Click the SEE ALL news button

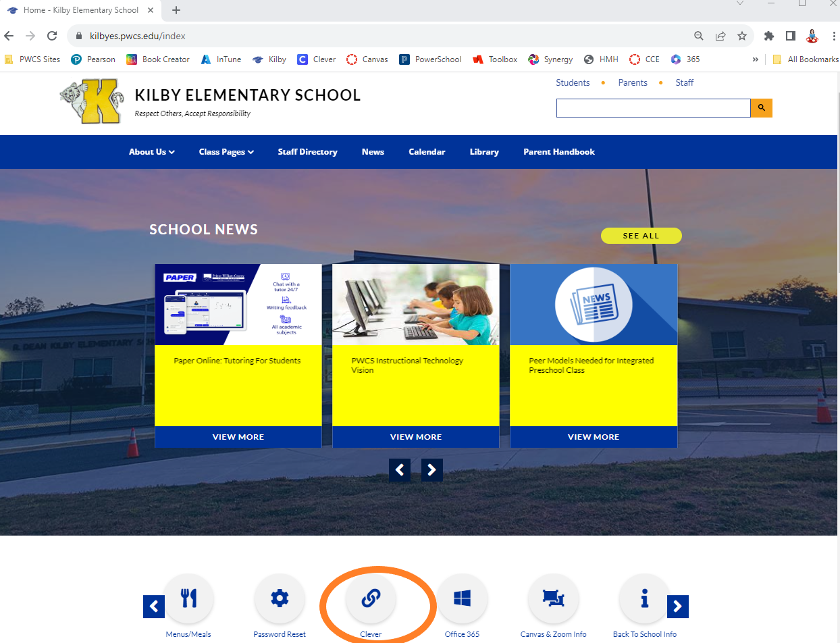[x=641, y=236]
